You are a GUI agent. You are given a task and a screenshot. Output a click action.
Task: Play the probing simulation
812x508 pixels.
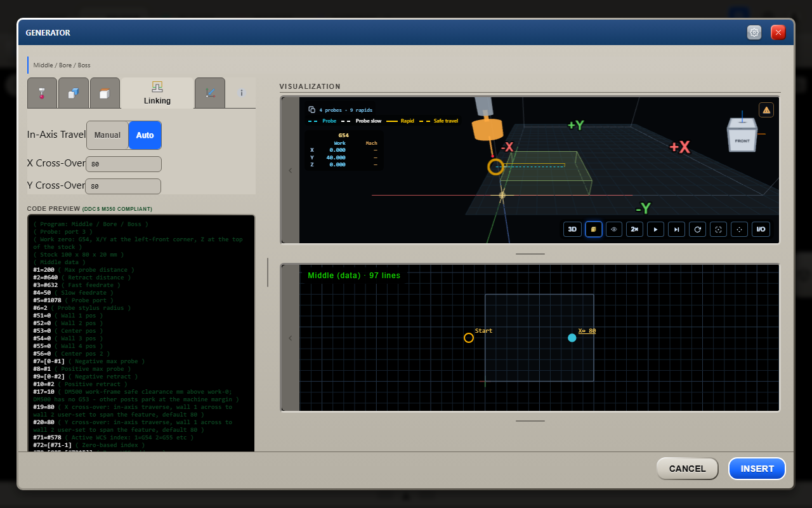point(655,229)
